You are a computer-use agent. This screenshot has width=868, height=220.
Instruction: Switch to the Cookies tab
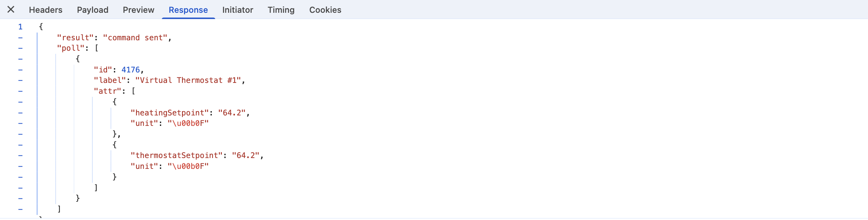(325, 10)
